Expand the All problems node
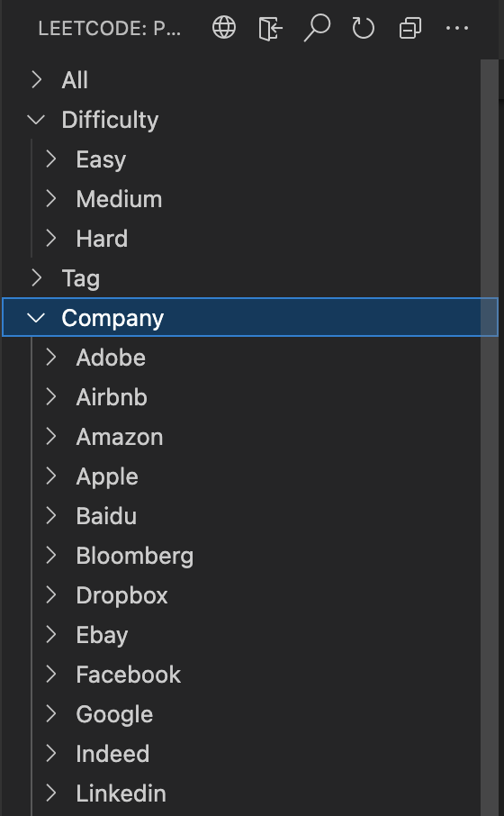The height and width of the screenshot is (816, 504). click(x=36, y=80)
